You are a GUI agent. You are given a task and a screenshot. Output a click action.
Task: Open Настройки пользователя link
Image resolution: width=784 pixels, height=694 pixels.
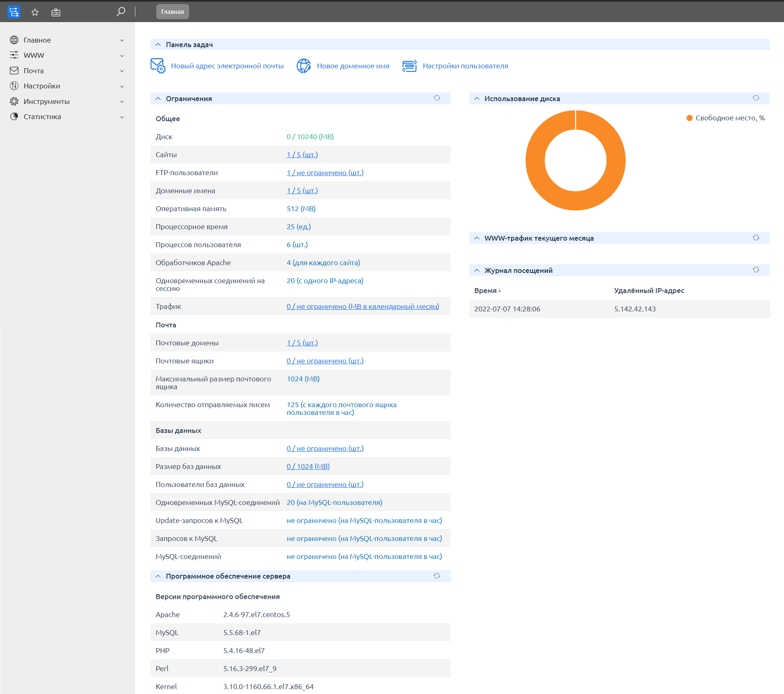(x=465, y=66)
